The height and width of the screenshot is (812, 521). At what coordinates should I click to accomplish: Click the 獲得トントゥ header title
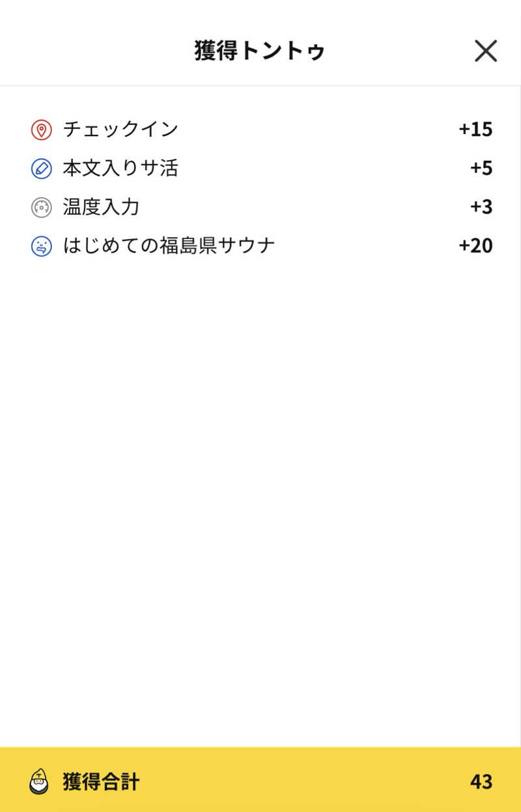coord(259,51)
